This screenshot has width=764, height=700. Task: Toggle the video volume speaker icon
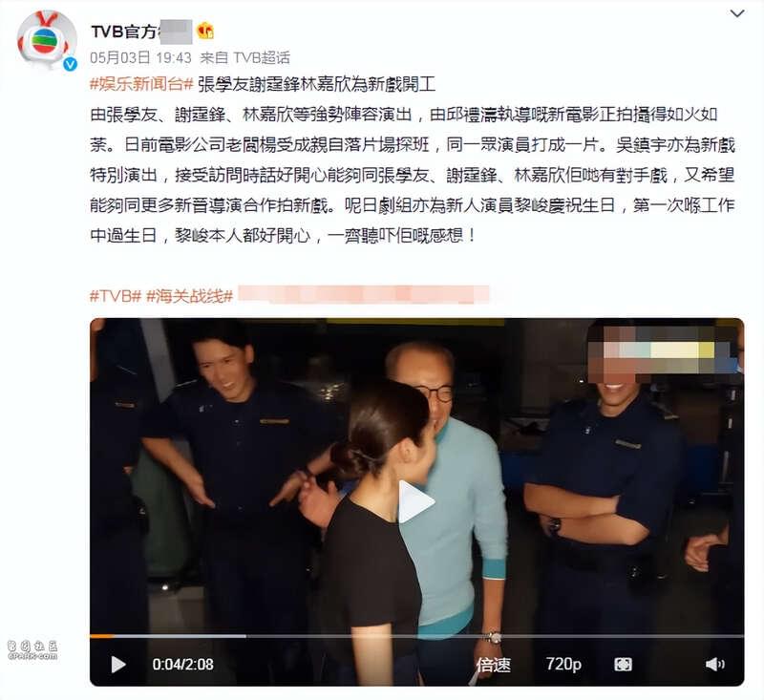pos(714,664)
